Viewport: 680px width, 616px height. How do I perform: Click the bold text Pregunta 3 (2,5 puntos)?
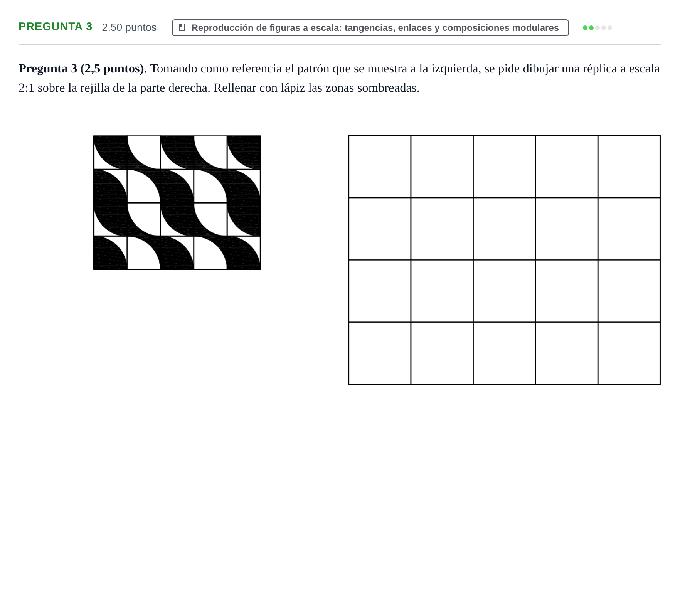coord(81,69)
